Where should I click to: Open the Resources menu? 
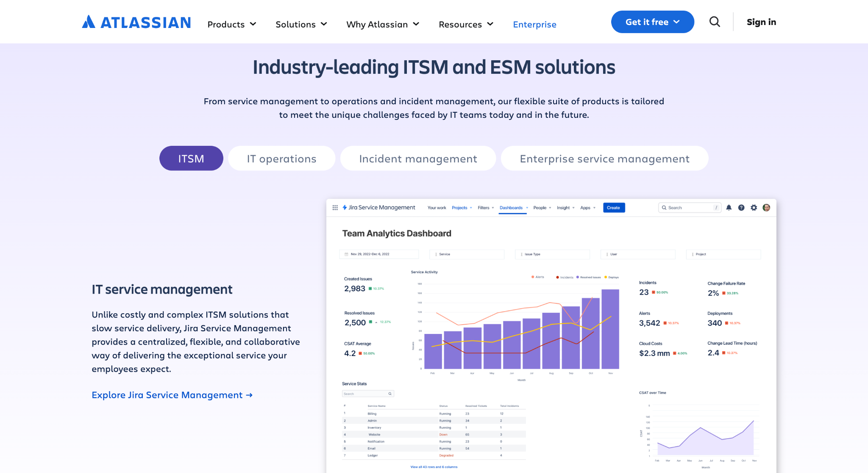pyautogui.click(x=466, y=25)
